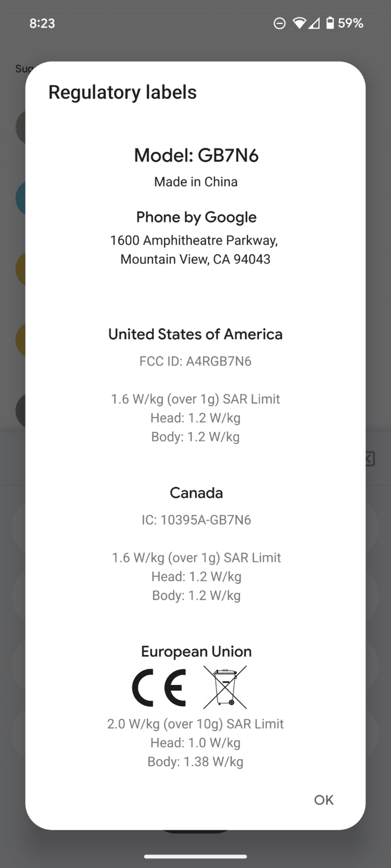Click the Regulatory labels dialog title
391x868 pixels.
click(x=122, y=92)
